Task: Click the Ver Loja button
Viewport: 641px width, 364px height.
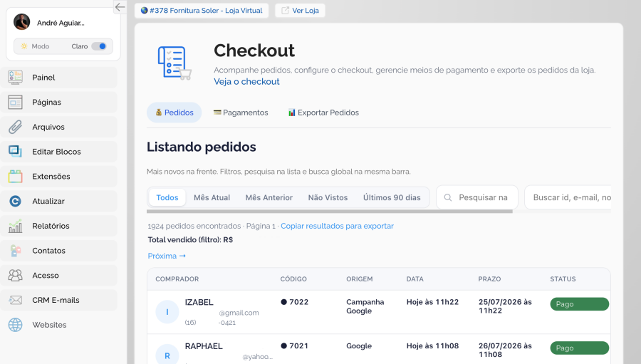Action: [300, 10]
